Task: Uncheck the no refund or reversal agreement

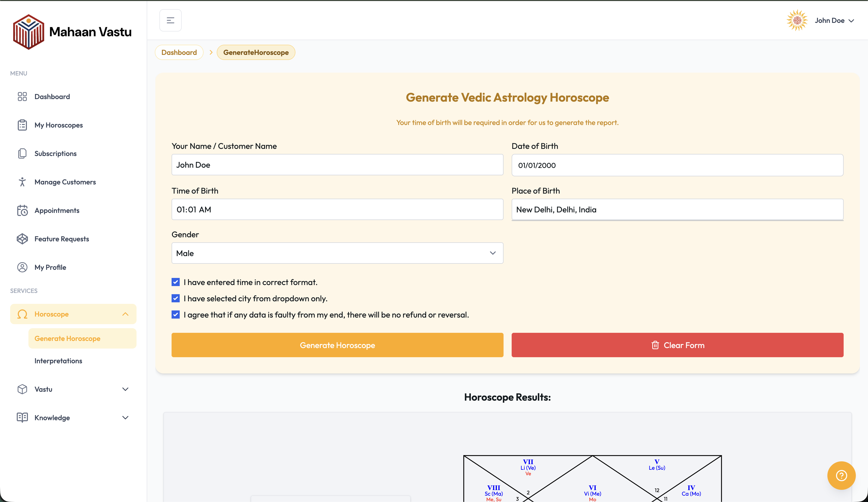Action: pos(176,315)
